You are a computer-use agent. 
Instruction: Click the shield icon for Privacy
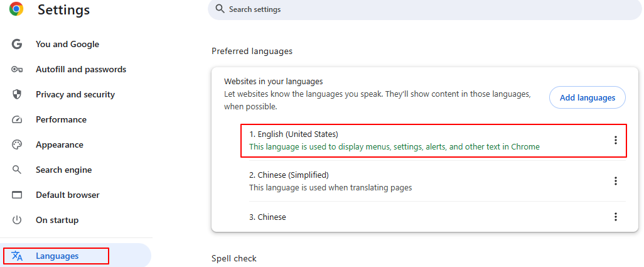16,94
